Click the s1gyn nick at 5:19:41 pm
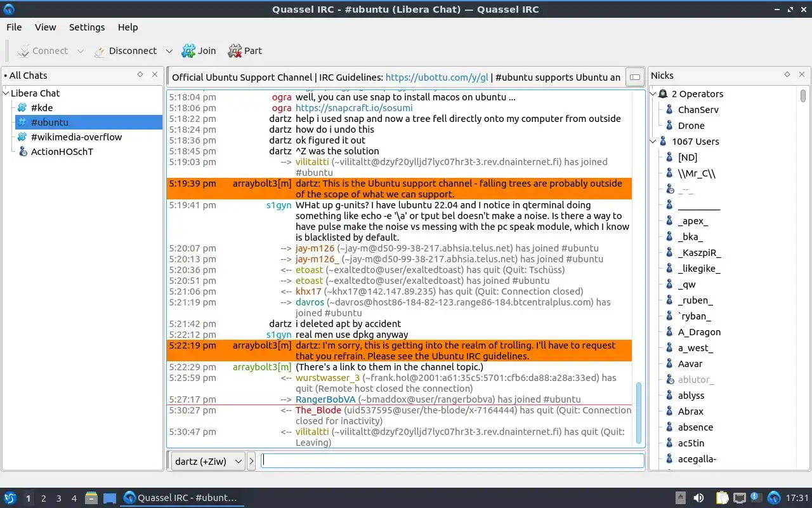Viewport: 812px width, 508px height. point(279,205)
